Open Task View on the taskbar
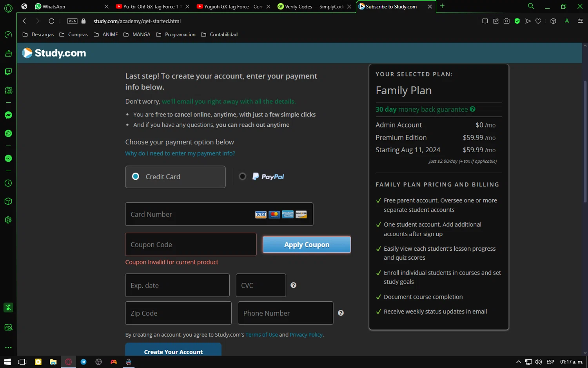Screen dimensions: 588x368 (x=22, y=362)
